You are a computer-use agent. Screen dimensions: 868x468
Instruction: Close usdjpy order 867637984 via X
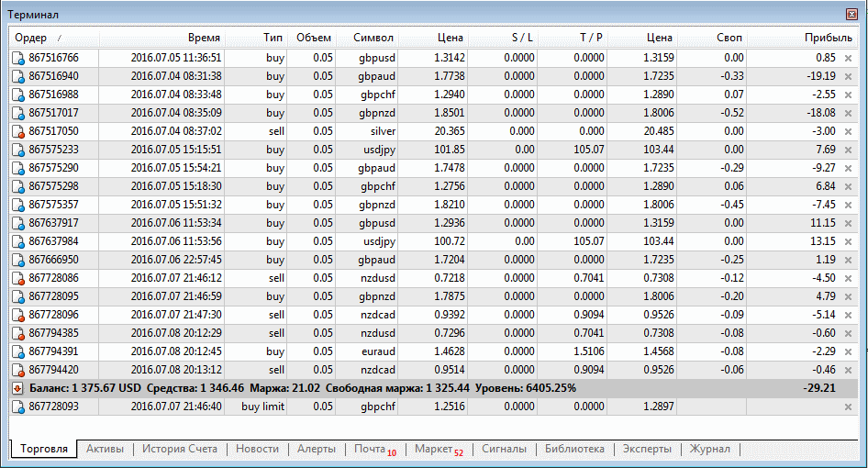848,242
